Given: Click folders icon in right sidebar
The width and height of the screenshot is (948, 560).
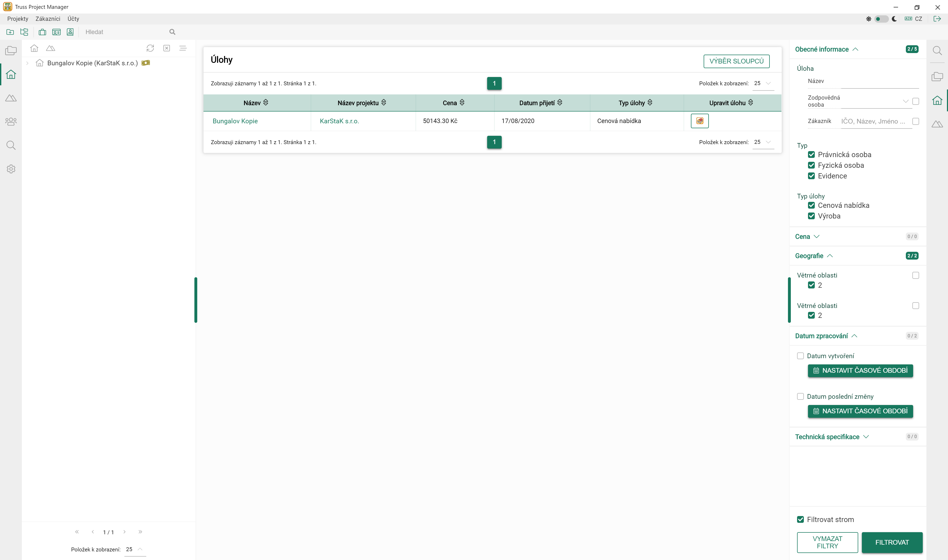Looking at the screenshot, I should pos(937,77).
